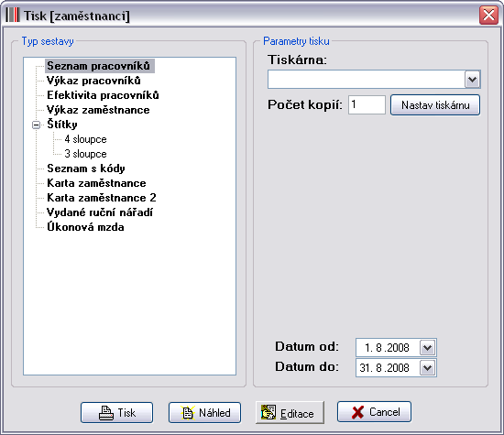Open print preview with Náhled button
The width and height of the screenshot is (504, 435).
pyautogui.click(x=204, y=412)
